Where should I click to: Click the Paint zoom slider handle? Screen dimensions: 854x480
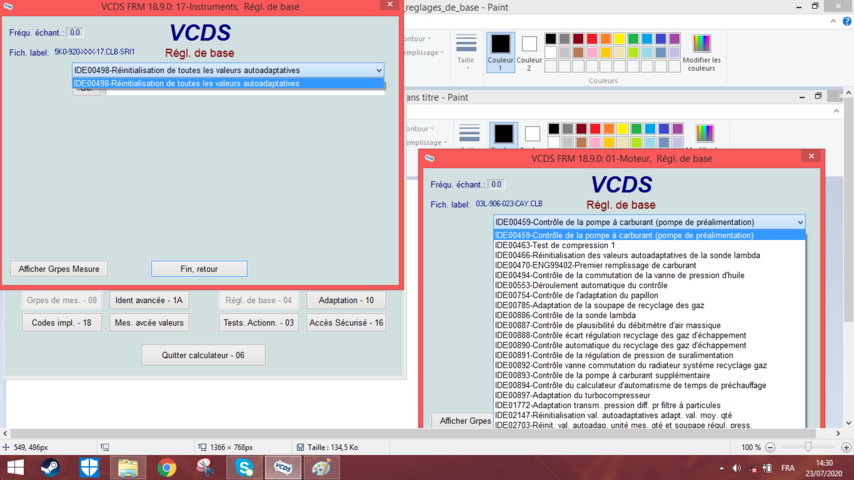(808, 447)
